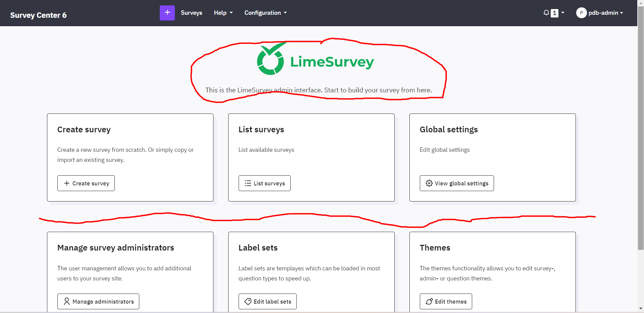The width and height of the screenshot is (644, 313).
Task: Click the 'Manage survey administrators' heading
Action: tap(116, 248)
